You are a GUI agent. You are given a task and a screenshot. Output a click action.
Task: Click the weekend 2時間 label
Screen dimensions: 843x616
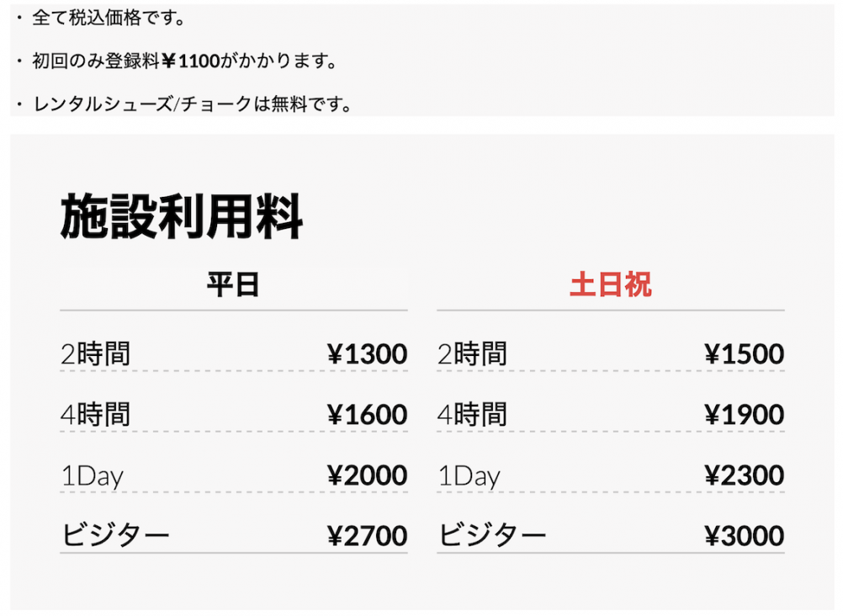click(x=473, y=354)
